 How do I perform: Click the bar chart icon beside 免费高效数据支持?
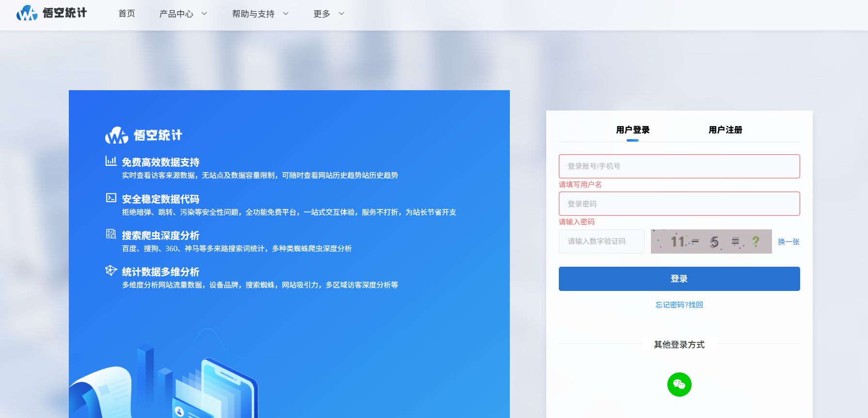click(111, 161)
